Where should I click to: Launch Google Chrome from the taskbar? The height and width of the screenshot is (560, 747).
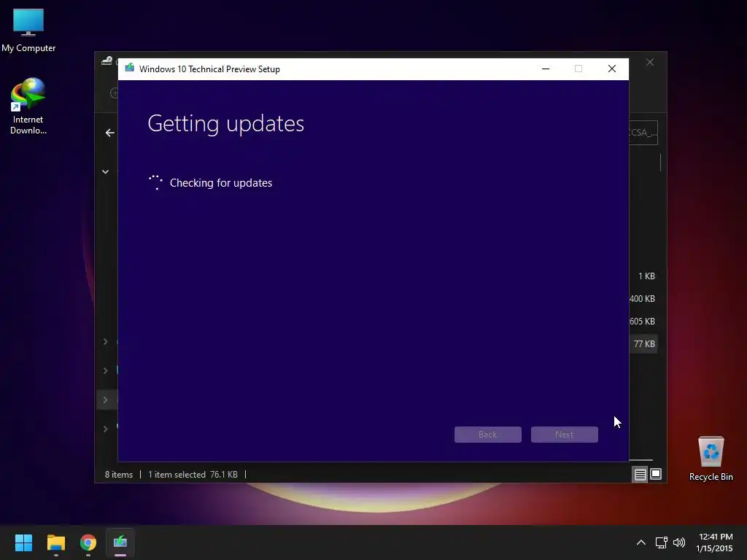coord(88,542)
